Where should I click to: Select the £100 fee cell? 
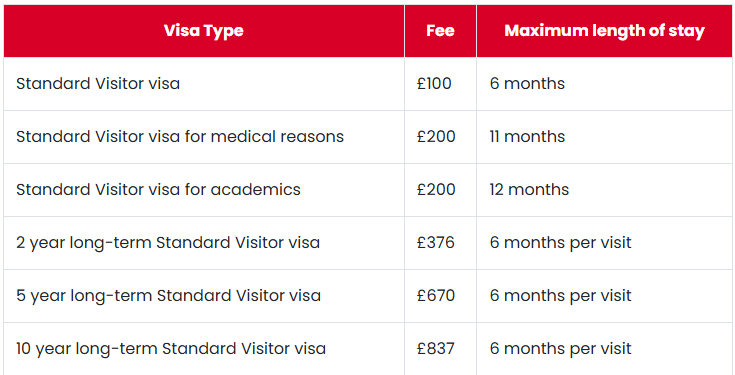click(x=434, y=84)
